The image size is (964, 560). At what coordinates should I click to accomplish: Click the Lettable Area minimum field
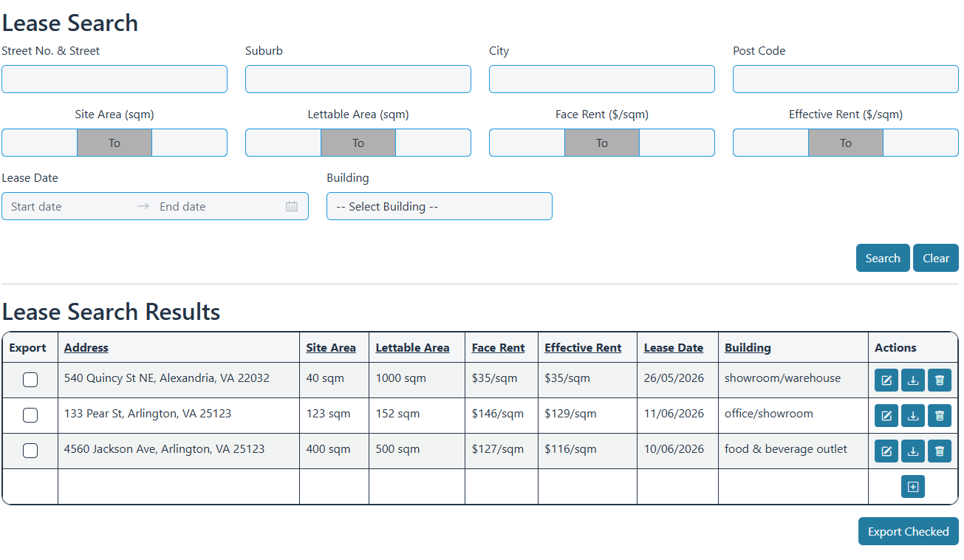click(x=284, y=143)
